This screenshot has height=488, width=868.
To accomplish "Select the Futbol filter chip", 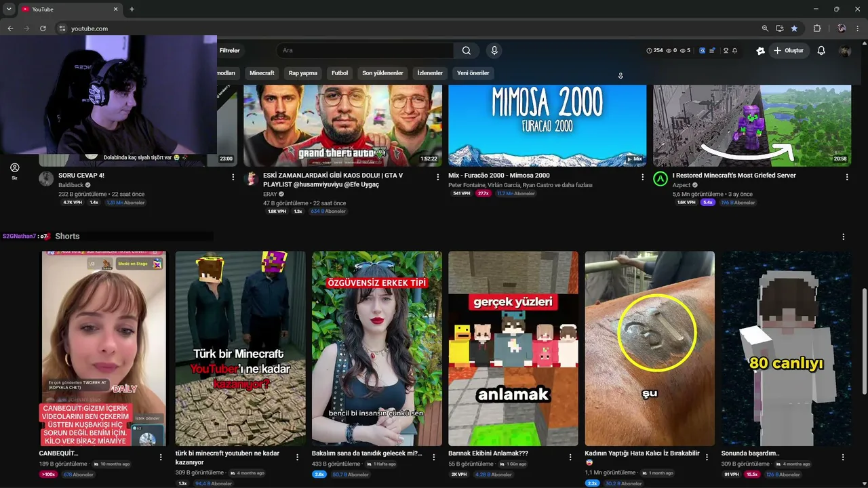I will coord(340,73).
